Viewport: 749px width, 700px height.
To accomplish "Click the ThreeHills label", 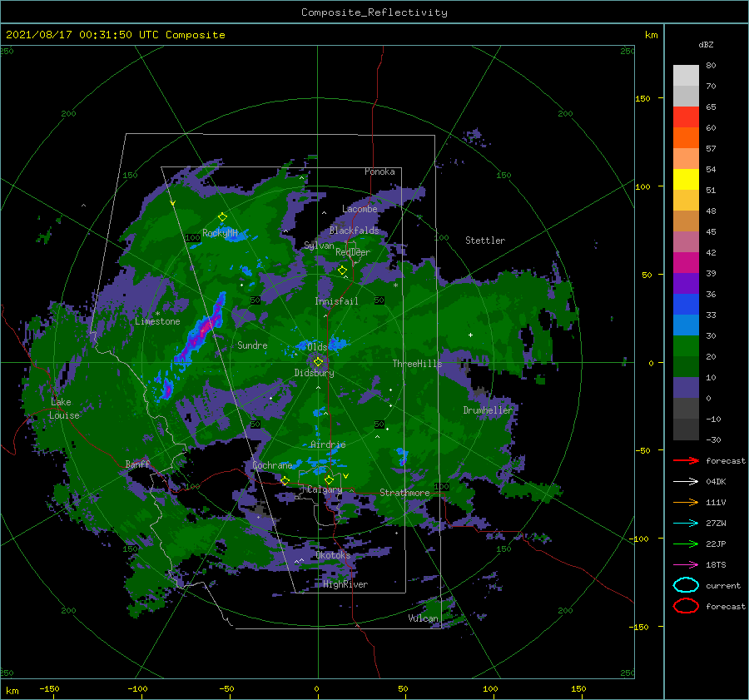I will [417, 364].
